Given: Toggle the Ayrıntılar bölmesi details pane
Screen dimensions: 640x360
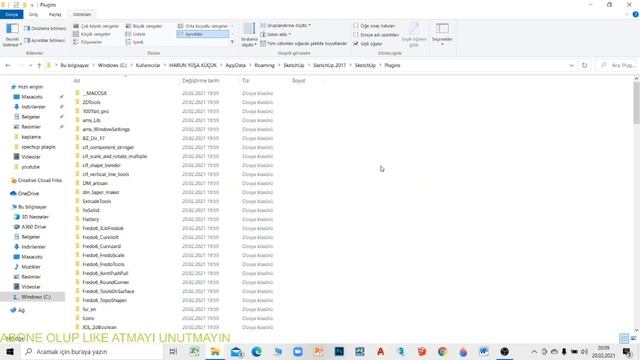Looking at the screenshot, I should [x=45, y=40].
